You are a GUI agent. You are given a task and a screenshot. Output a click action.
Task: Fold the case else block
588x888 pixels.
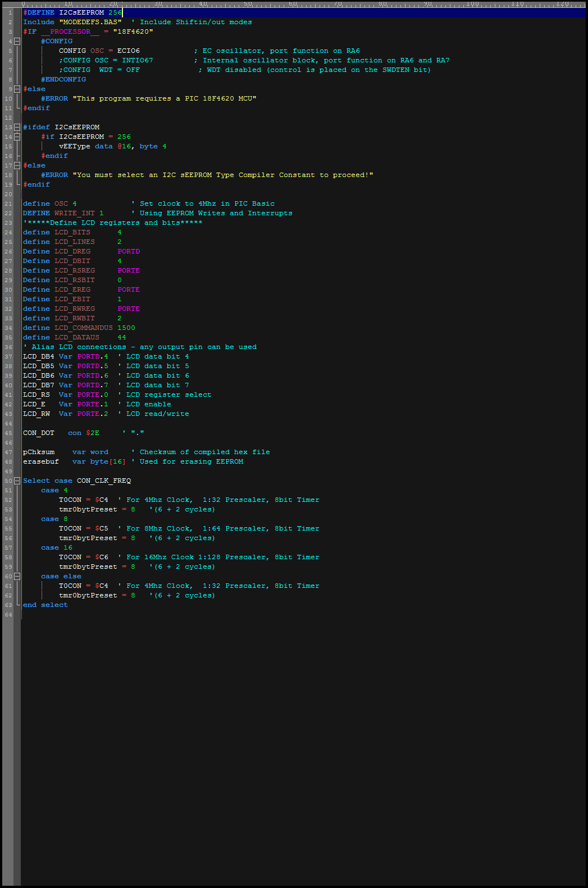point(17,576)
